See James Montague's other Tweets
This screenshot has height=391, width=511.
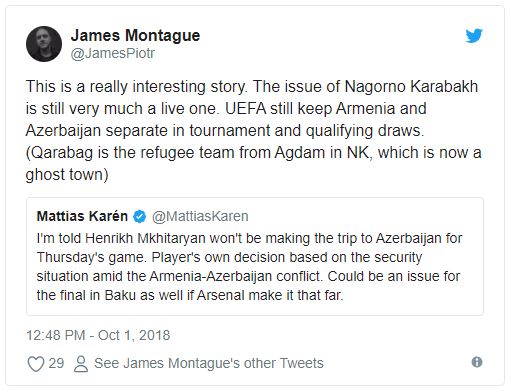pyautogui.click(x=209, y=363)
